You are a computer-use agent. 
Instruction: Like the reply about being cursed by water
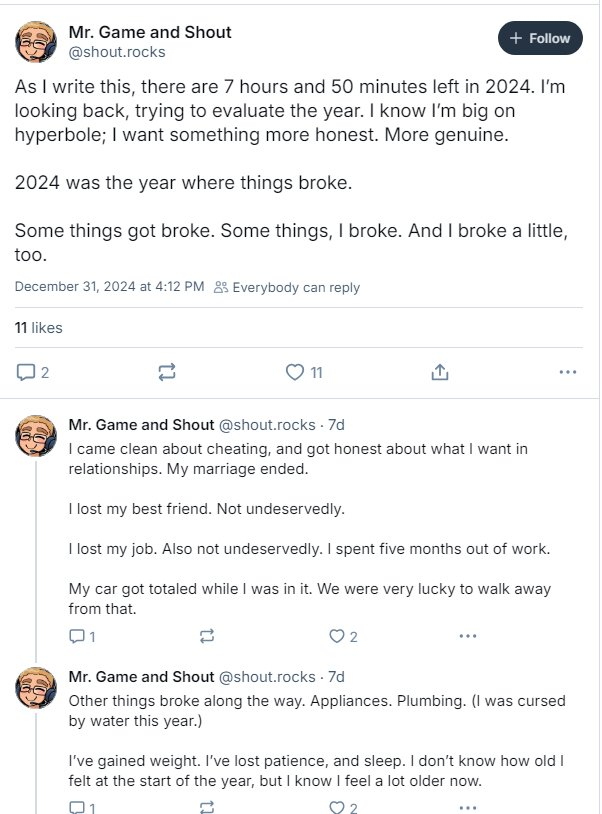pos(337,807)
